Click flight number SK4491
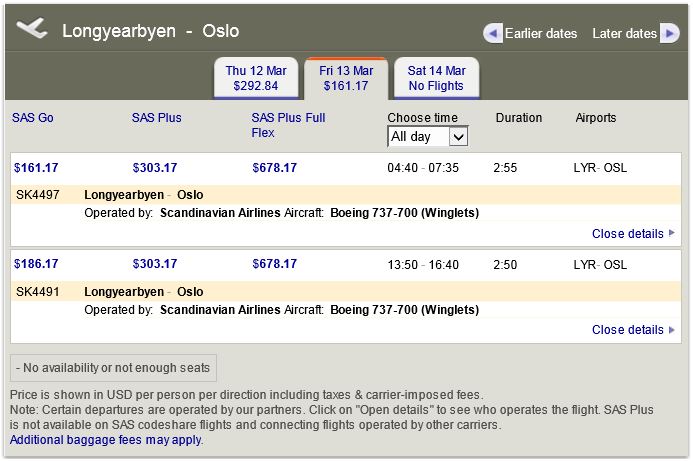The image size is (693, 461). [x=38, y=292]
